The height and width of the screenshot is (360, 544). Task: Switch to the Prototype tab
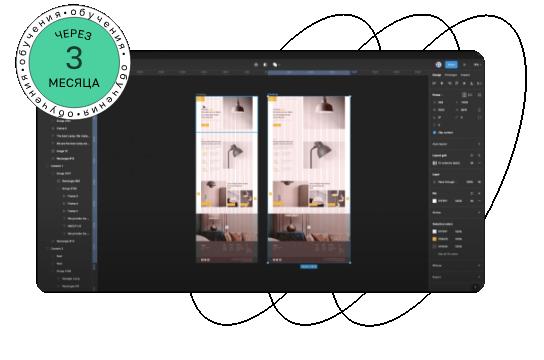point(451,75)
